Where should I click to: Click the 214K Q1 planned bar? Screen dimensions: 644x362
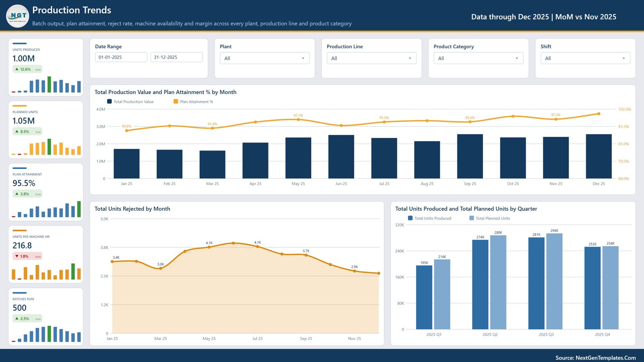[x=442, y=294]
